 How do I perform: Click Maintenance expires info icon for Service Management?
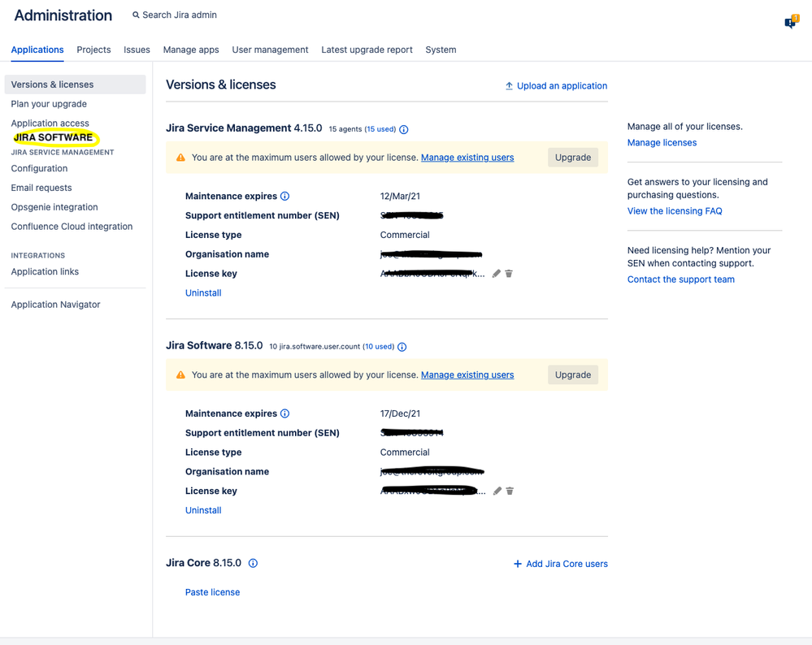coord(284,197)
